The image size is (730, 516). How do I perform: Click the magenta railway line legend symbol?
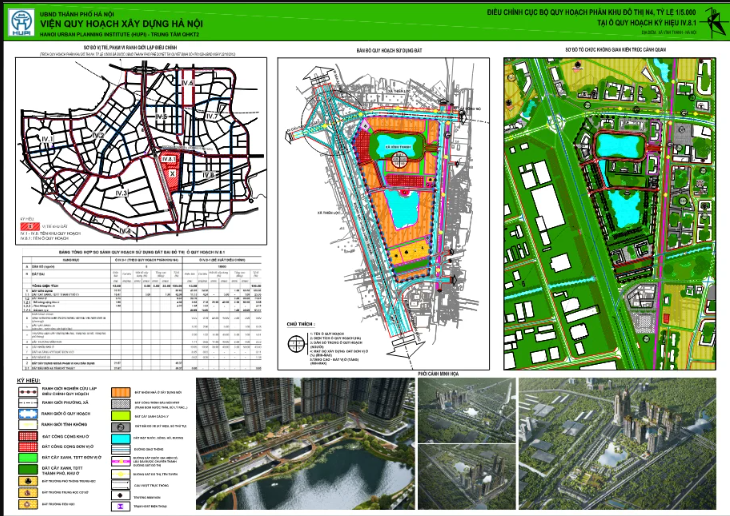point(121,461)
